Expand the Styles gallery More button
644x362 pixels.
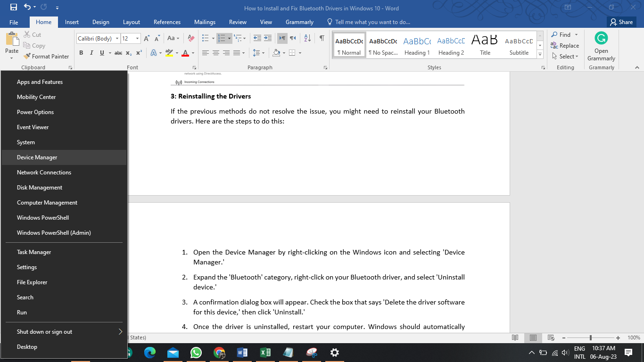pyautogui.click(x=540, y=54)
